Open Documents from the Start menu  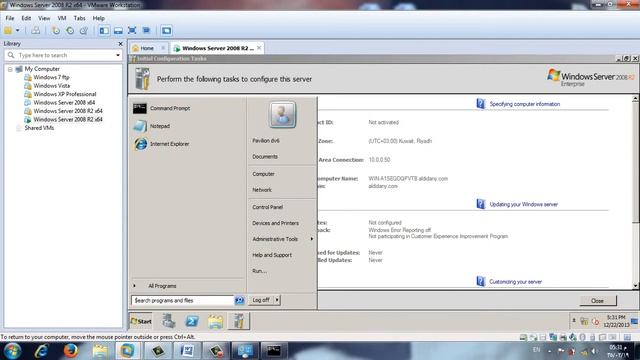[x=265, y=157]
